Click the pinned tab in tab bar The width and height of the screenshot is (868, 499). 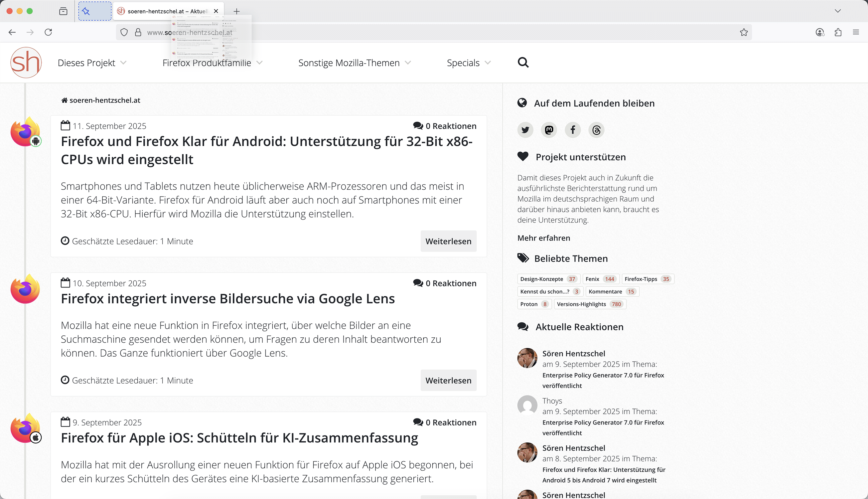pyautogui.click(x=94, y=11)
